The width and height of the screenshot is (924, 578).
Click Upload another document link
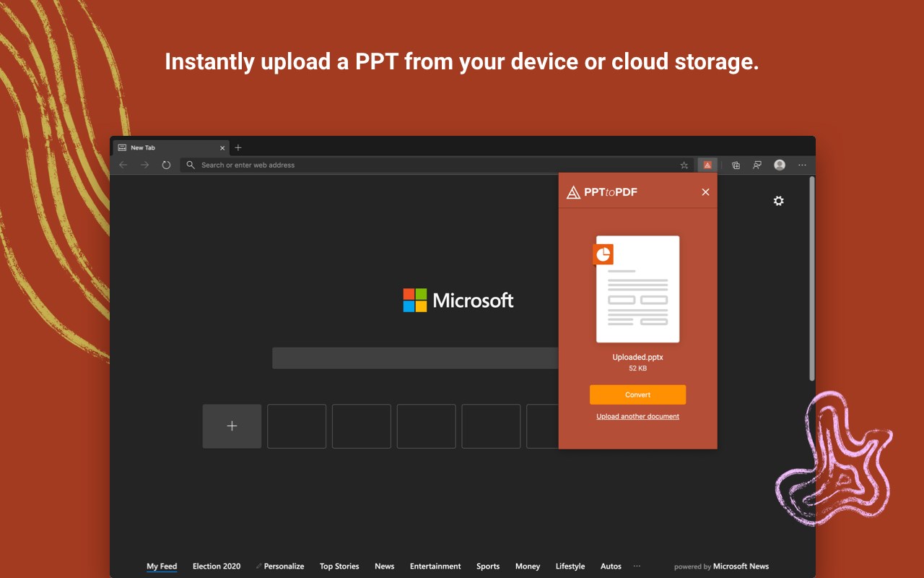(637, 416)
